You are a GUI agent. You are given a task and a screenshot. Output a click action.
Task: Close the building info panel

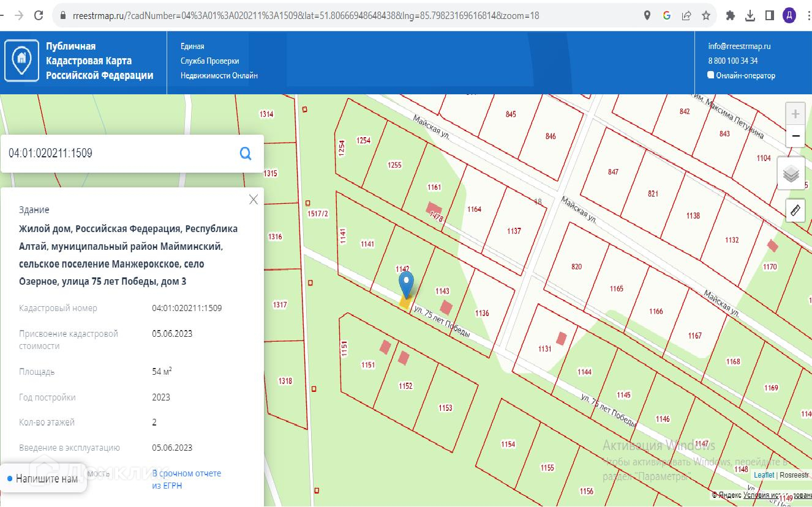(254, 200)
